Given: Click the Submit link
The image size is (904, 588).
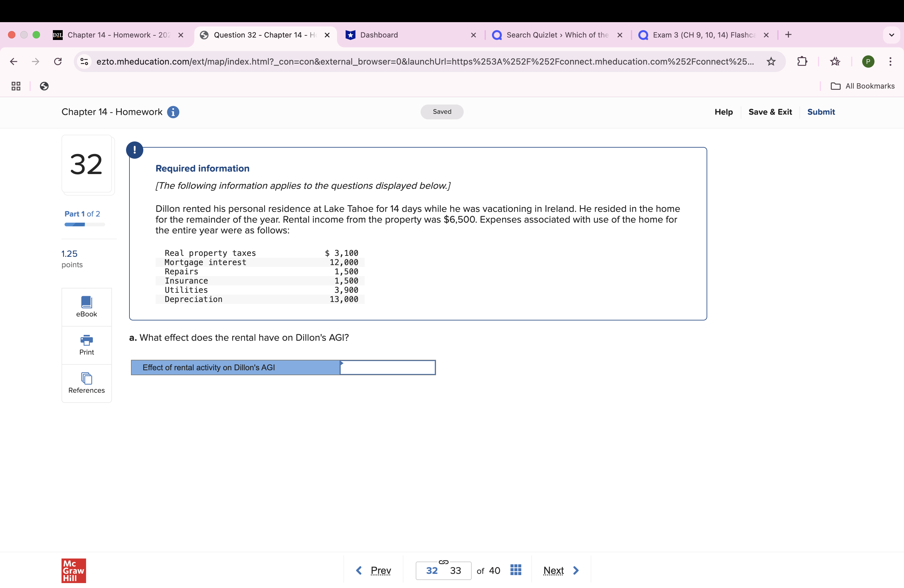Looking at the screenshot, I should point(821,112).
